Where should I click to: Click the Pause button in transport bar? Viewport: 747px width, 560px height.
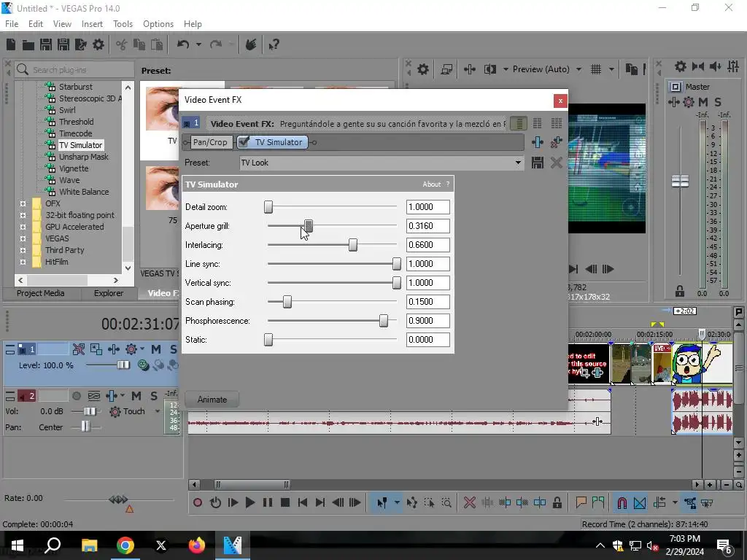pyautogui.click(x=268, y=502)
